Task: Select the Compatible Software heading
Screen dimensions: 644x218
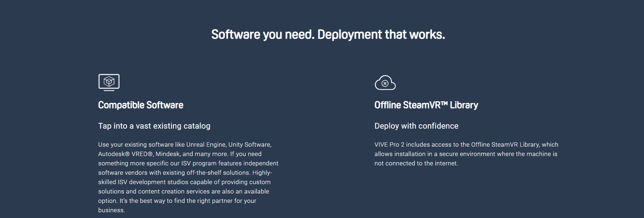Action: (141, 105)
